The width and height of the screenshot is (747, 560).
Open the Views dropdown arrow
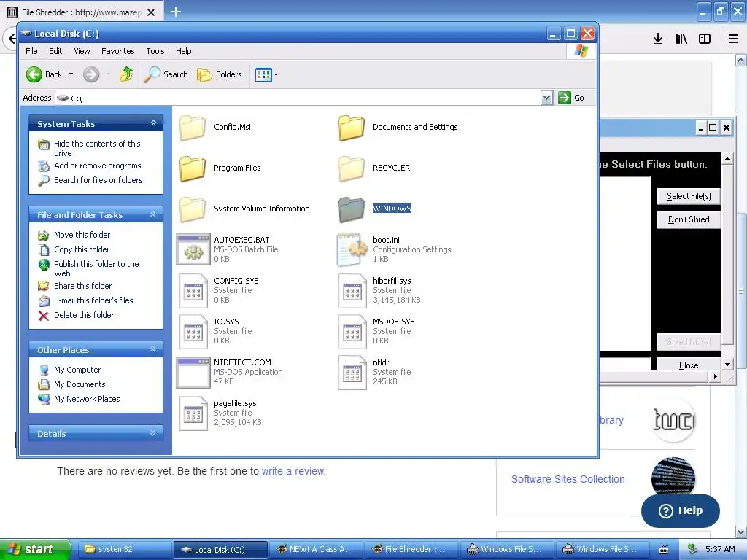click(276, 75)
